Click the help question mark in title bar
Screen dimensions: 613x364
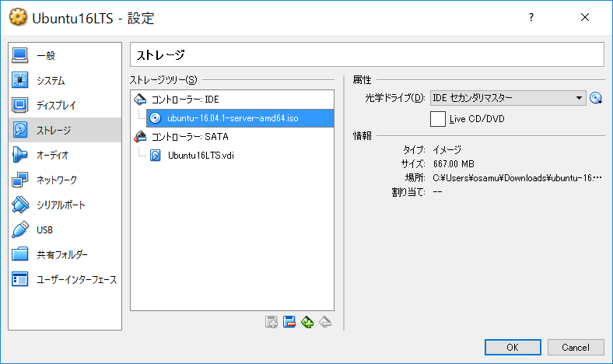click(531, 16)
